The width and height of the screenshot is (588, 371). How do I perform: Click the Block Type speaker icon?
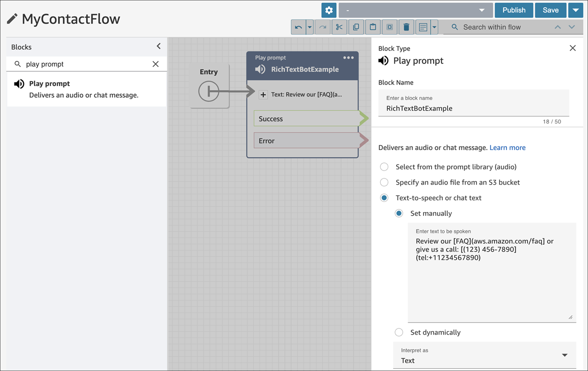coord(384,60)
